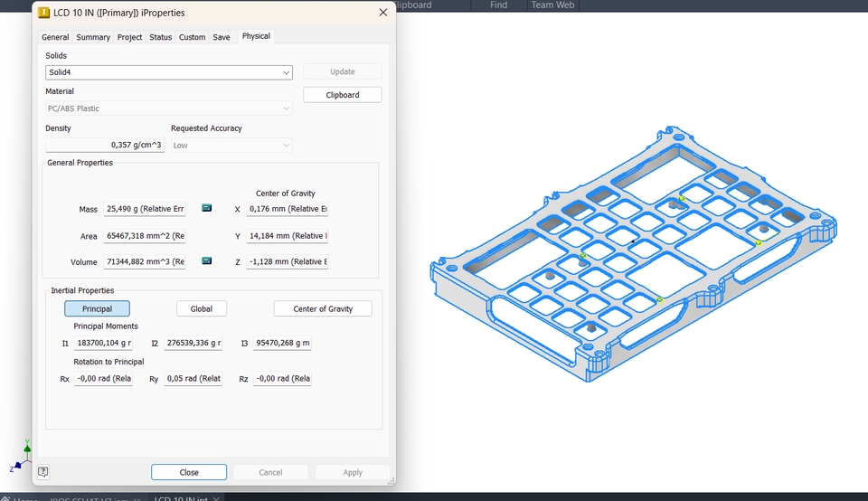Click the Center of Gravity Y field

(x=288, y=236)
